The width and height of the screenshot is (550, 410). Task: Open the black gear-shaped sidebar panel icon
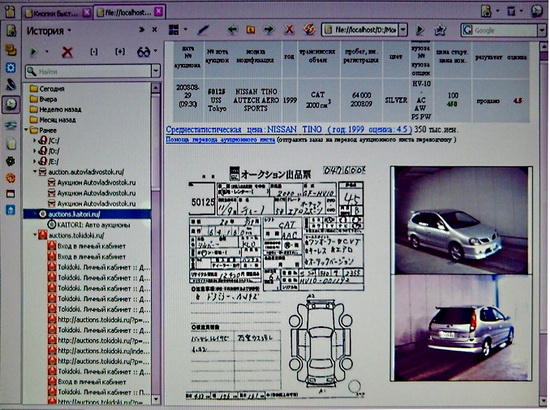(x=11, y=161)
